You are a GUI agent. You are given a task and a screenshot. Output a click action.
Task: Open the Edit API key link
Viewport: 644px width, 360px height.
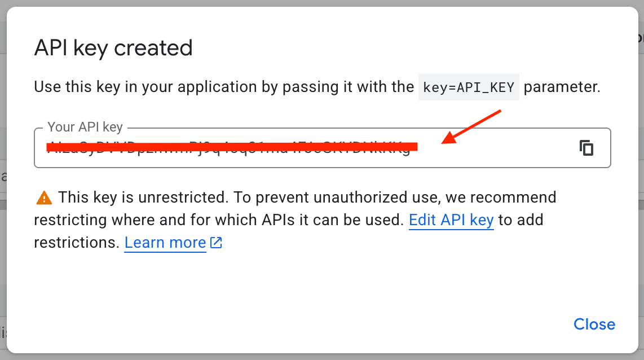click(451, 220)
